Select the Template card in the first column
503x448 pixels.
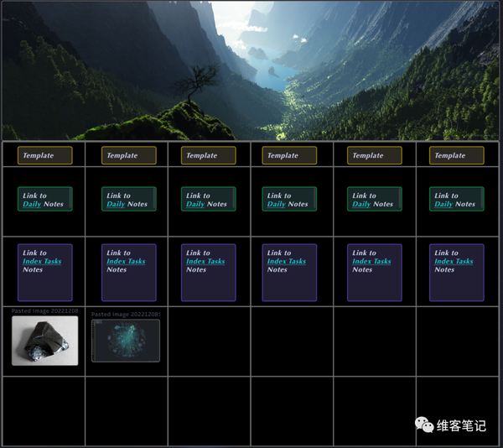coord(45,155)
